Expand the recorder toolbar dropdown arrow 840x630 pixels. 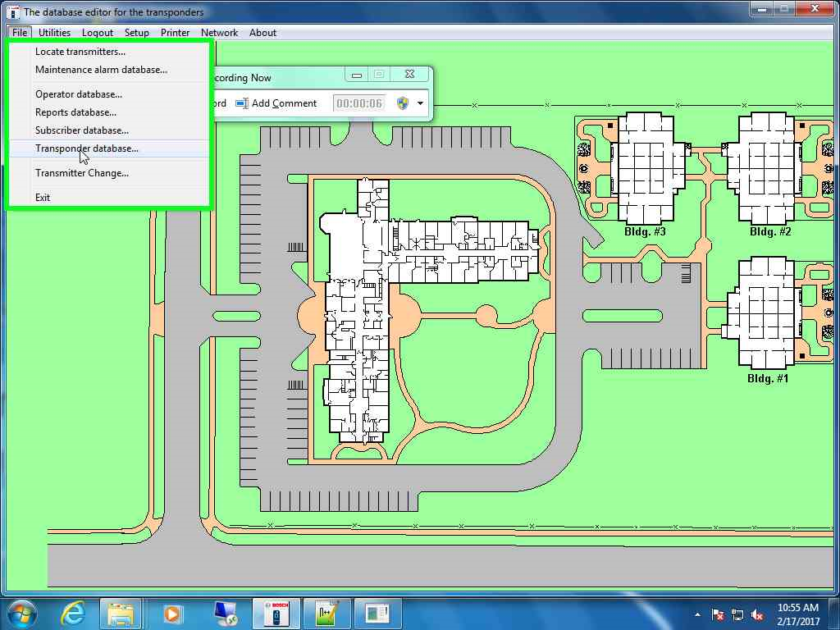[421, 103]
